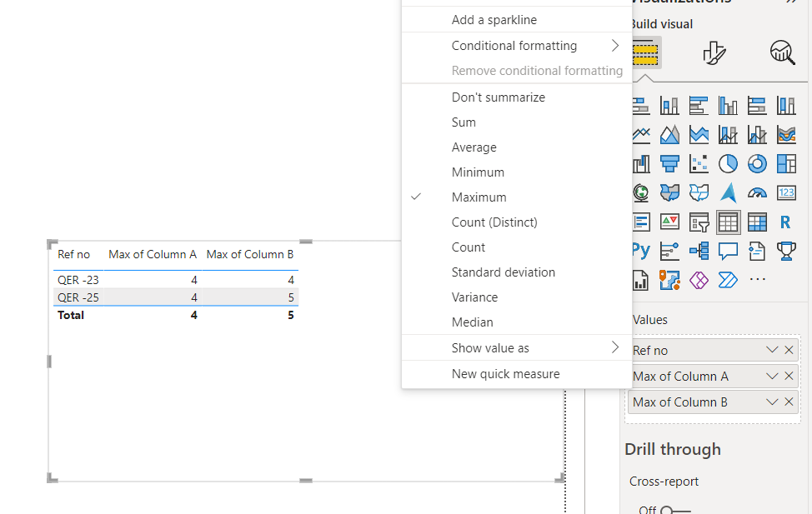Select the 100% stacked bar chart visual

point(757,106)
